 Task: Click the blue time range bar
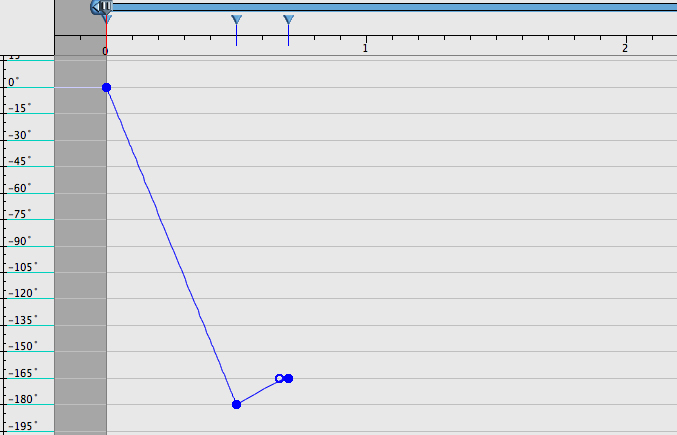pyautogui.click(x=394, y=7)
